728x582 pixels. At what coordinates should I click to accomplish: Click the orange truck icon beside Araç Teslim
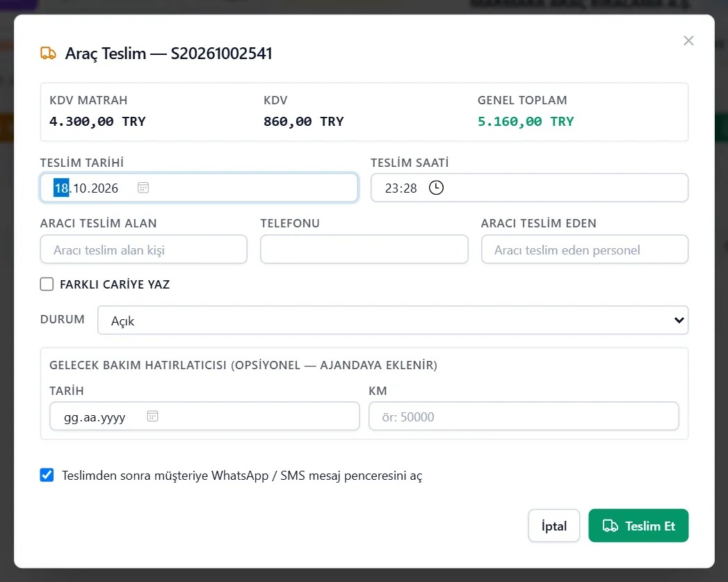click(x=48, y=54)
